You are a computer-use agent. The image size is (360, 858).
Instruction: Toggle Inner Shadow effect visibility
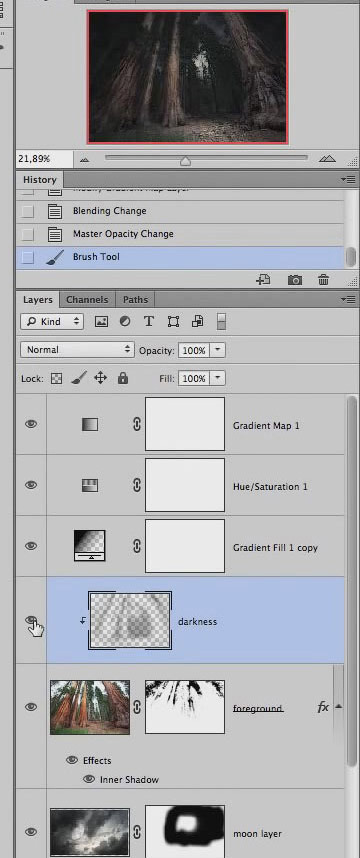pyautogui.click(x=89, y=779)
